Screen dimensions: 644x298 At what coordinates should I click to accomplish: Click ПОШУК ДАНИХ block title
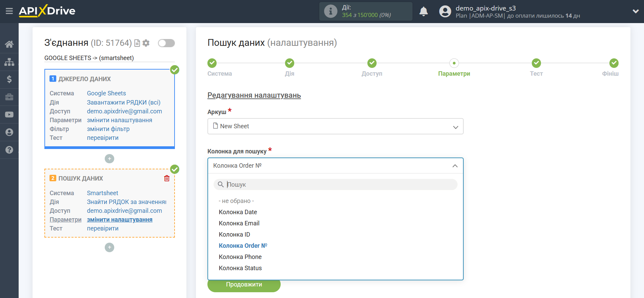(x=81, y=178)
